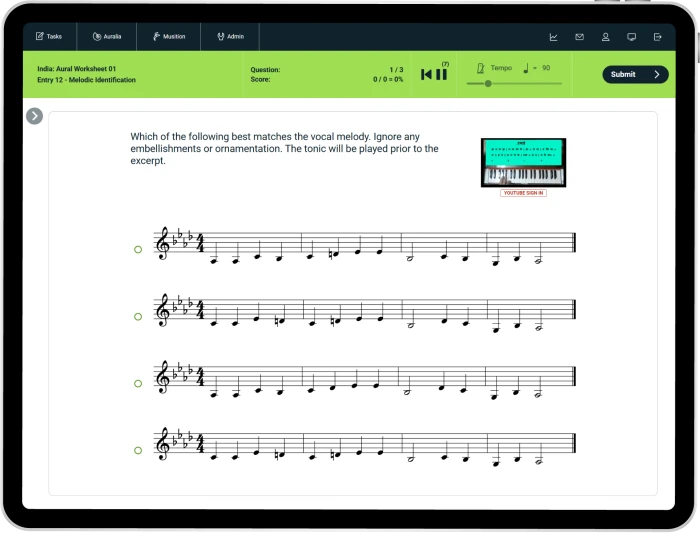Choose the fourth melody option
This screenshot has width=700, height=536.
pos(138,450)
